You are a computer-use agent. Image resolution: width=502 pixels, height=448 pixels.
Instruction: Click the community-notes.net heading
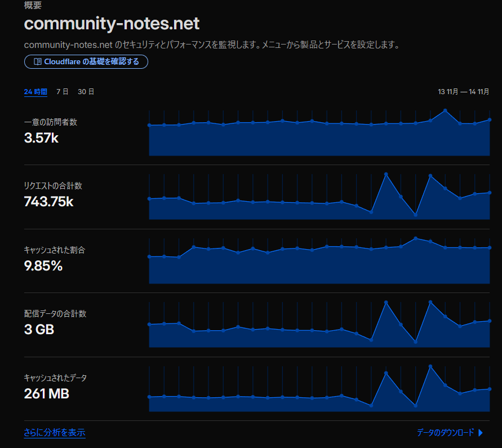tap(112, 24)
